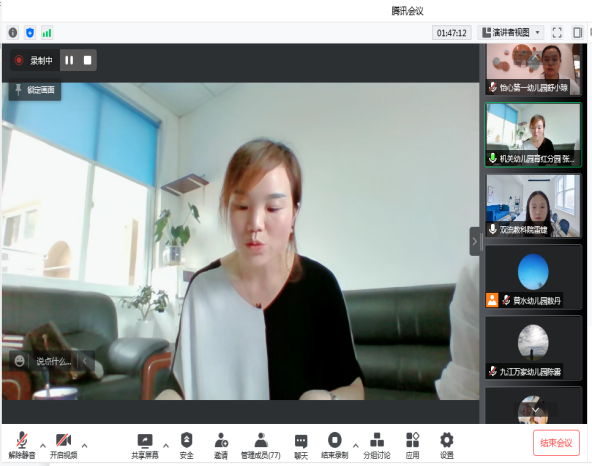Click the blue security shield icon
The width and height of the screenshot is (592, 466).
[30, 33]
